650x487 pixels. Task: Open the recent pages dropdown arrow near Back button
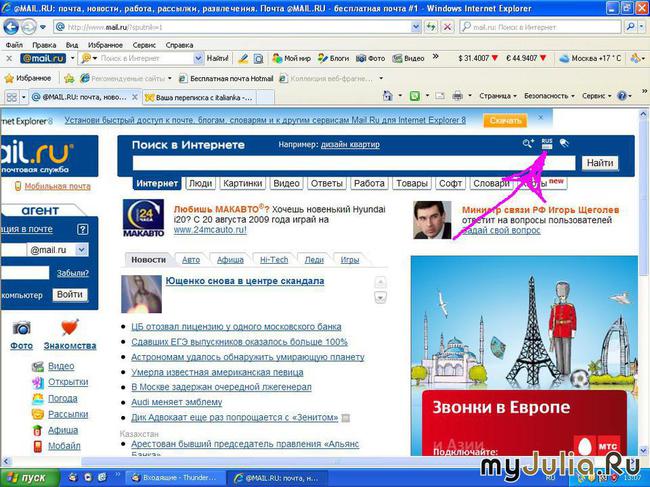[43, 27]
